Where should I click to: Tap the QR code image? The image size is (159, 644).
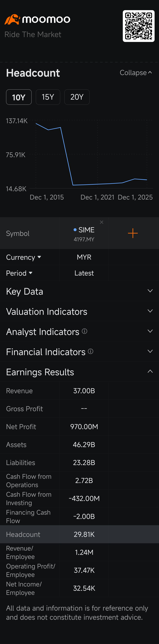(x=139, y=26)
